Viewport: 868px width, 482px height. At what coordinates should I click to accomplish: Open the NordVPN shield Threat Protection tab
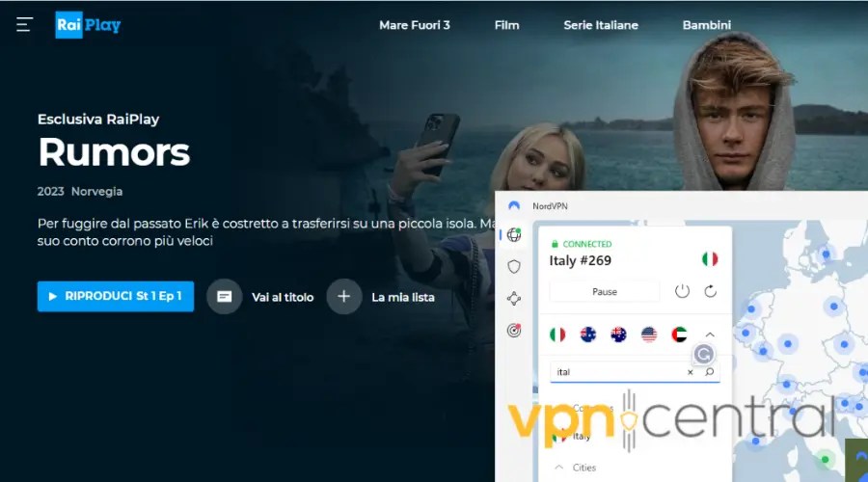click(x=514, y=267)
